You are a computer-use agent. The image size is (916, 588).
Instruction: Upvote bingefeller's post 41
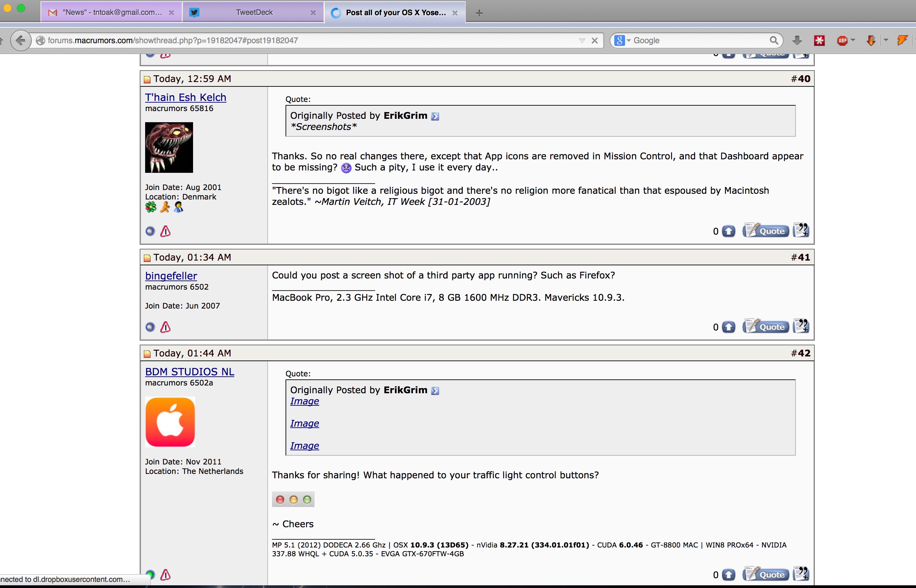click(729, 327)
